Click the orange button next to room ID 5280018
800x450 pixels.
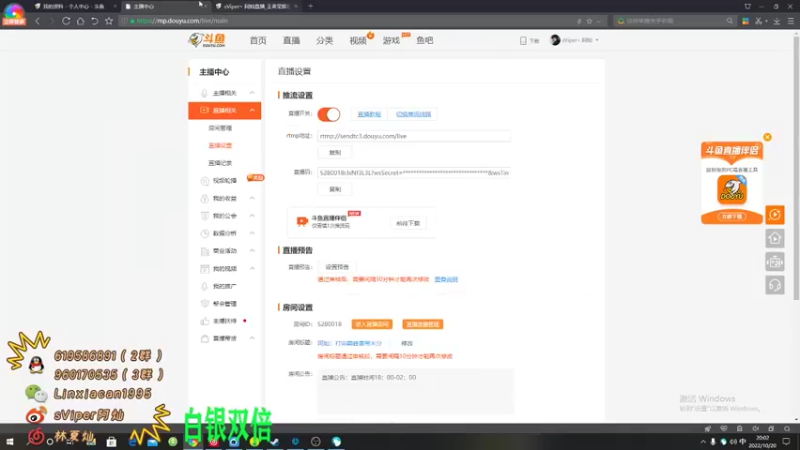pos(372,324)
